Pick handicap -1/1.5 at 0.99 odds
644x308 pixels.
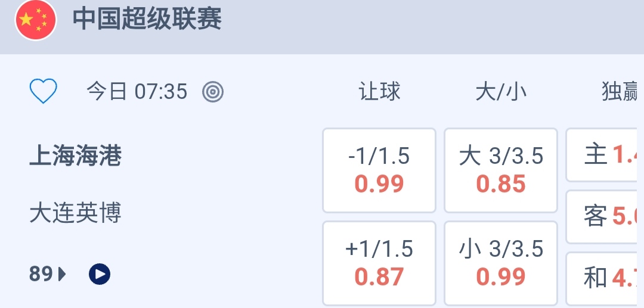click(379, 170)
